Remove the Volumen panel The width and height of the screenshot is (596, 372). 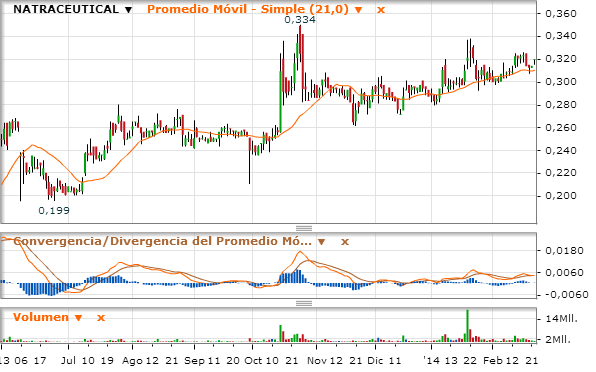[x=101, y=318]
